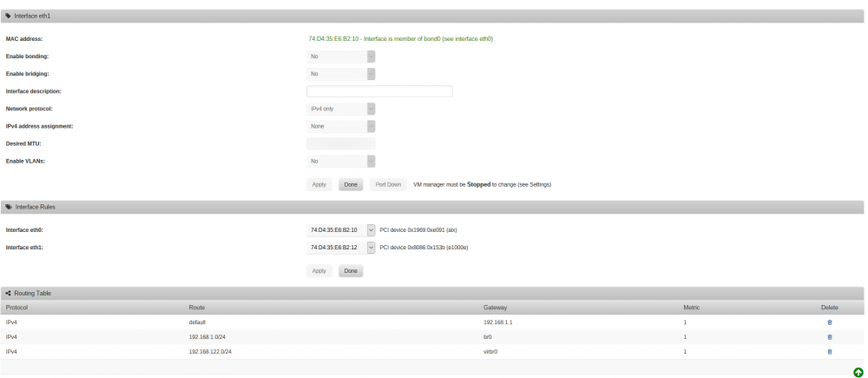Screen dimensions: 868x378
Task: Open the Interface eth0 MAC dropdown
Action: point(341,230)
